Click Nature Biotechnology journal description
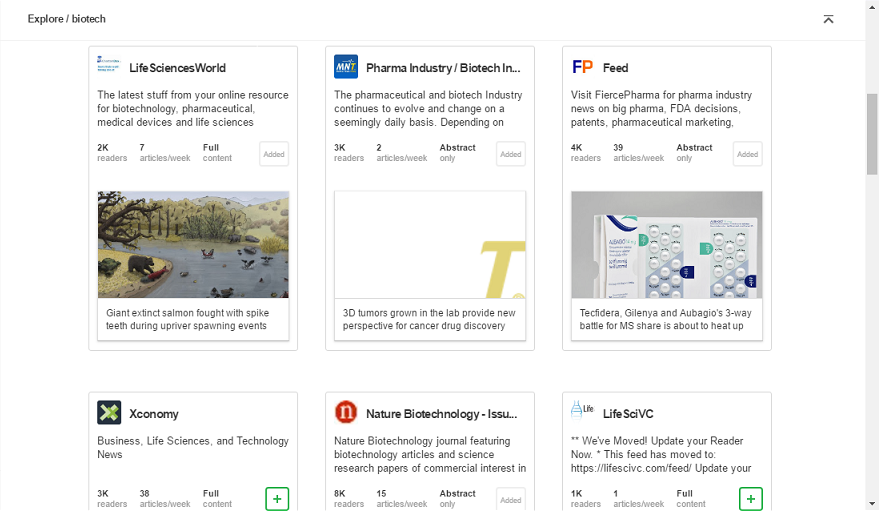This screenshot has height=511, width=879. click(430, 454)
